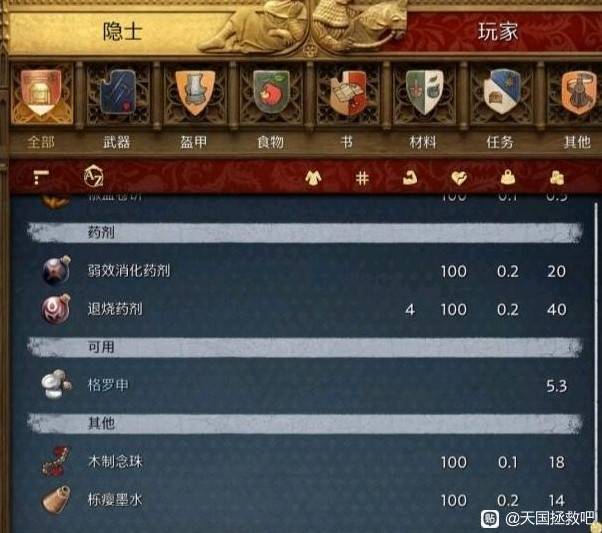602x533 pixels.
Task: Switch to the 隐士 hermit inventory tab
Action: (122, 31)
